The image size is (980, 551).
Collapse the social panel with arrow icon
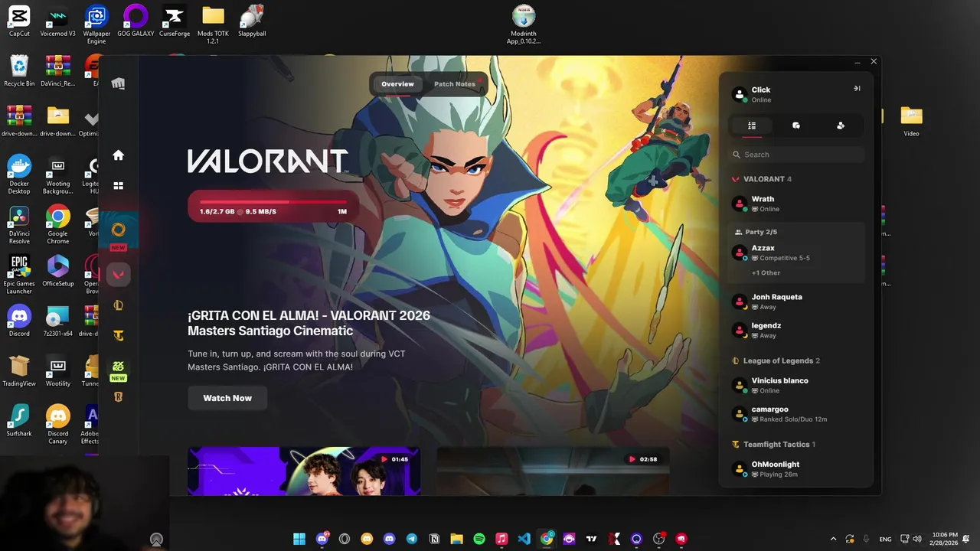(857, 89)
